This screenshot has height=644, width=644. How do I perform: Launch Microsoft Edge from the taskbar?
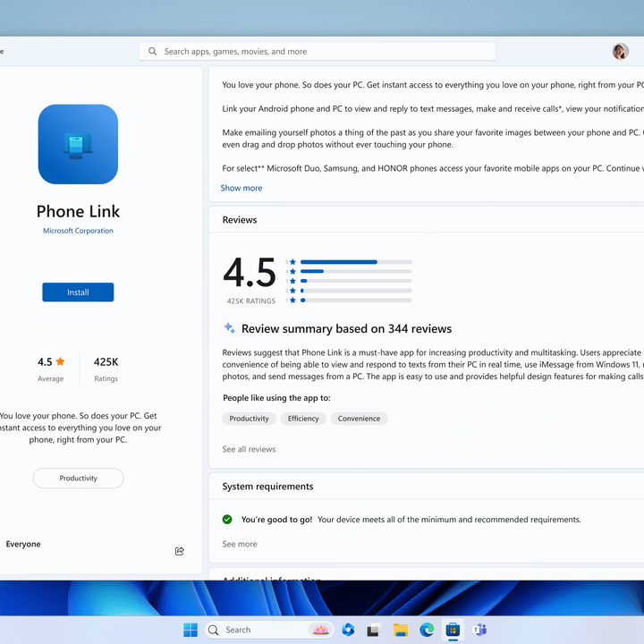pyautogui.click(x=427, y=630)
